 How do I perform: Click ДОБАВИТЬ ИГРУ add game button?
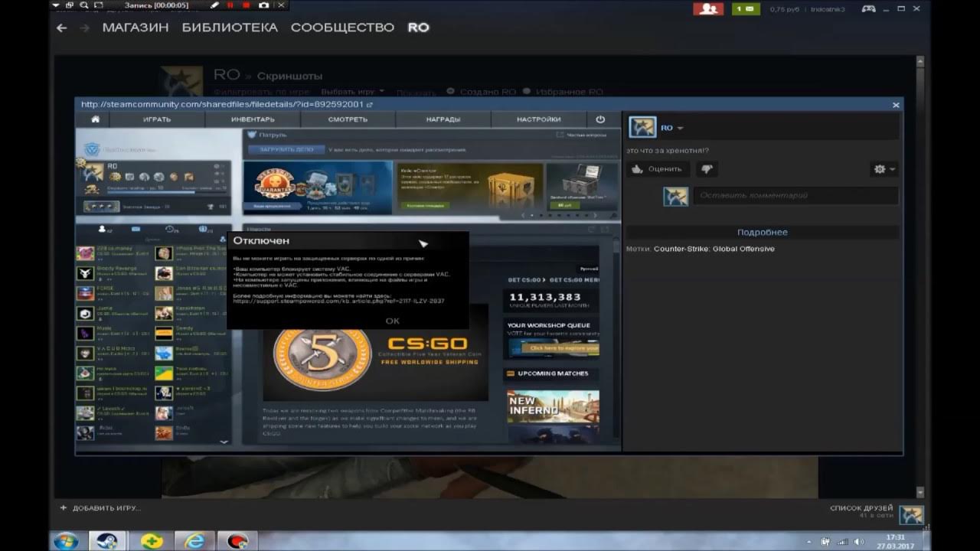[100, 507]
